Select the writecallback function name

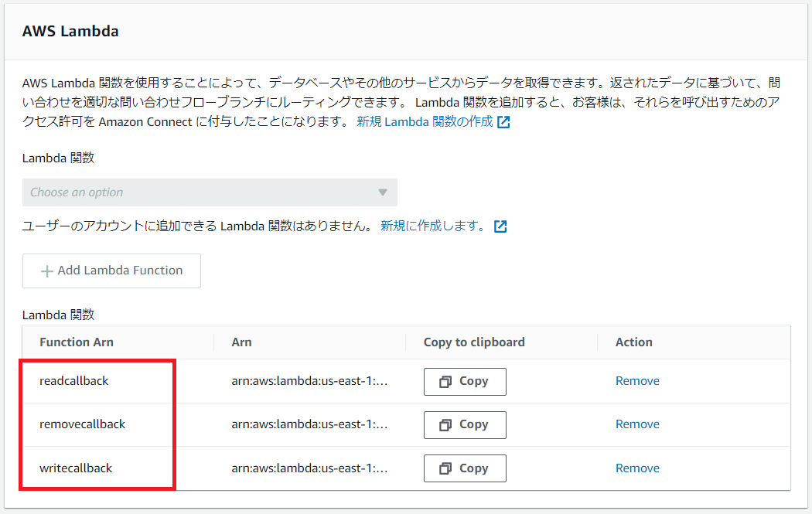tap(76, 468)
